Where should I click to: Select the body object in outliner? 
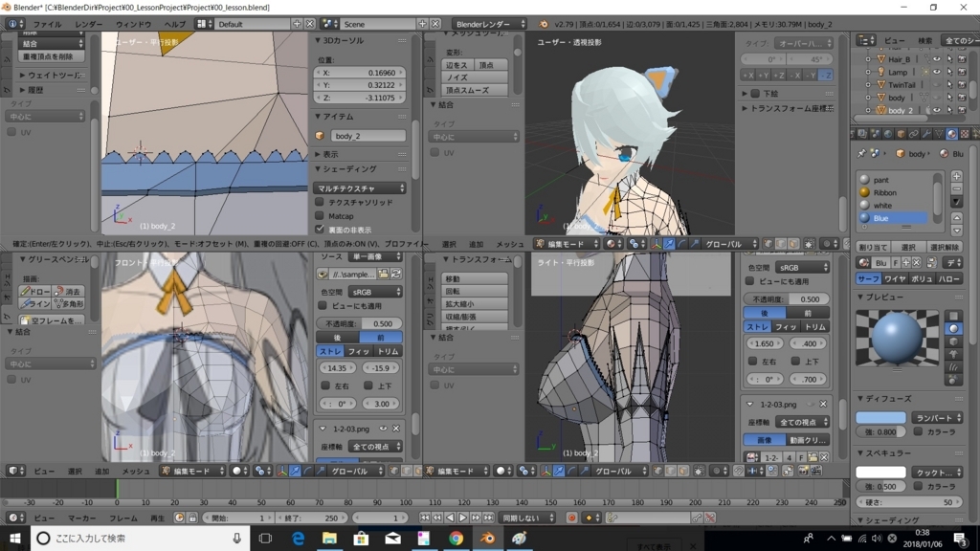tap(896, 98)
